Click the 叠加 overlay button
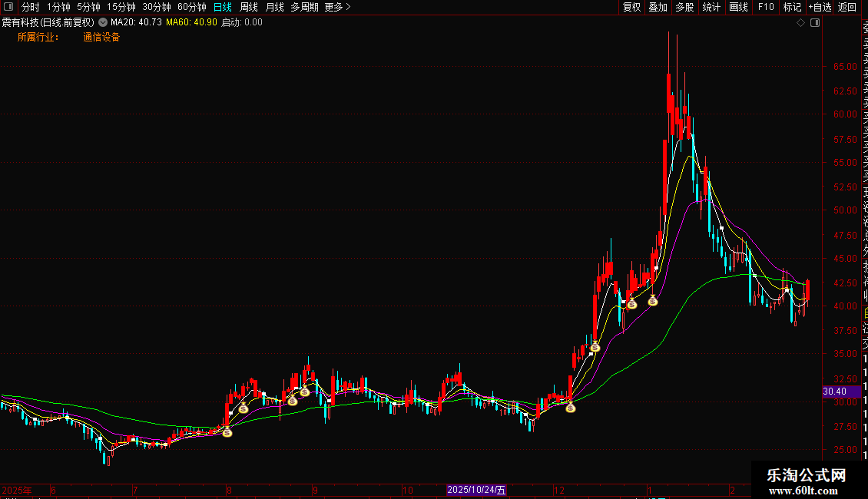 pyautogui.click(x=658, y=7)
